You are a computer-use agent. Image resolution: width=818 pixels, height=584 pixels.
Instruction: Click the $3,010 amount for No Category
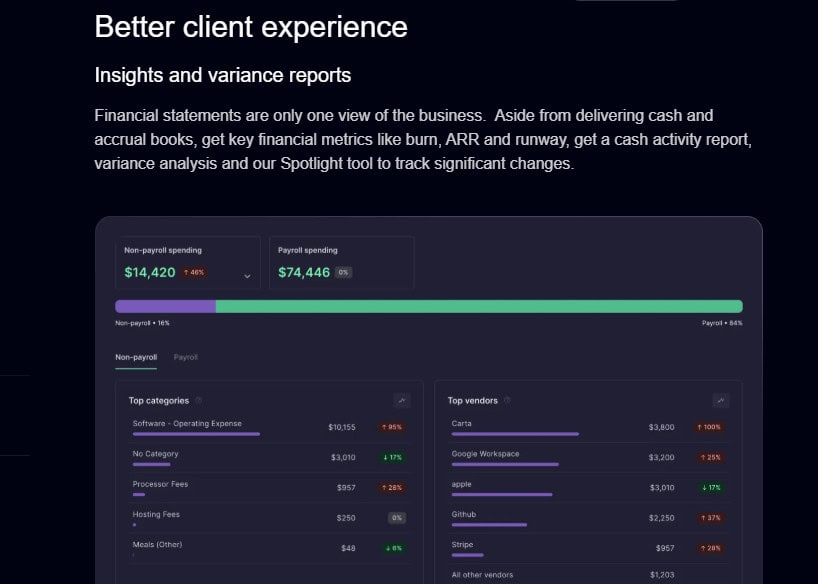point(343,457)
